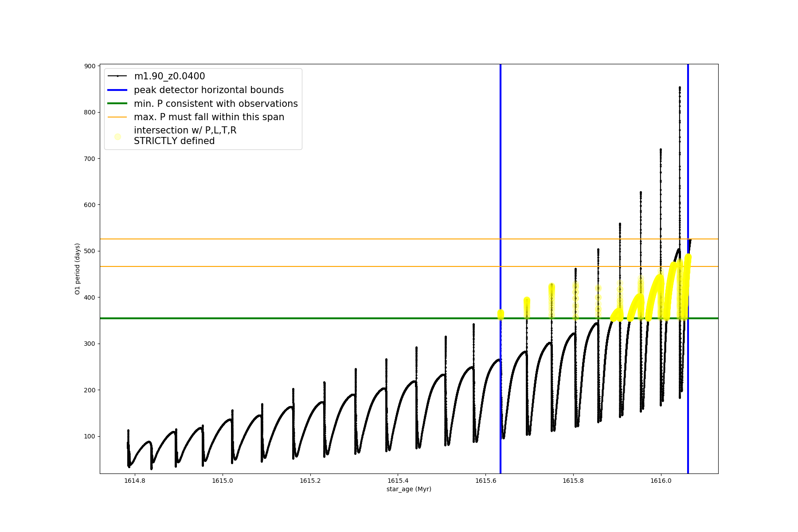This screenshot has height=532, width=798.
Task: Click the O1 period (days) y-axis label
Action: point(78,269)
